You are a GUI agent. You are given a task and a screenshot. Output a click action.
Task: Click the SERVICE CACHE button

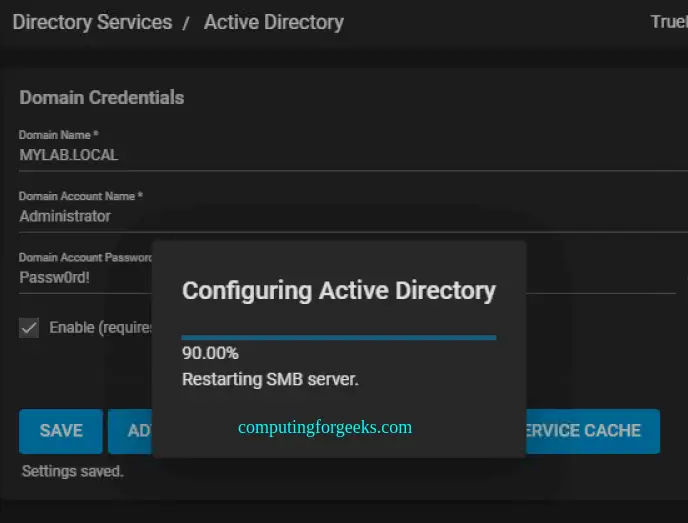(x=593, y=431)
